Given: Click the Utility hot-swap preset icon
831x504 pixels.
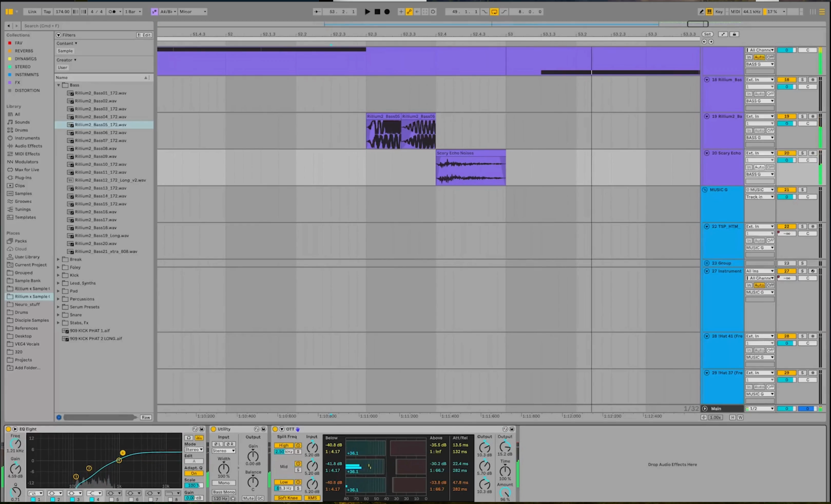Looking at the screenshot, I should [257, 429].
